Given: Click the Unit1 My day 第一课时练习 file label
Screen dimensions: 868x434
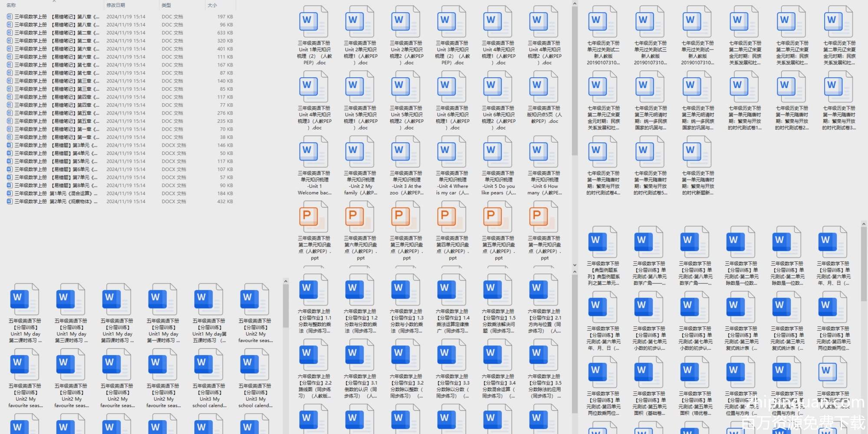Looking at the screenshot, I should pos(163,331).
